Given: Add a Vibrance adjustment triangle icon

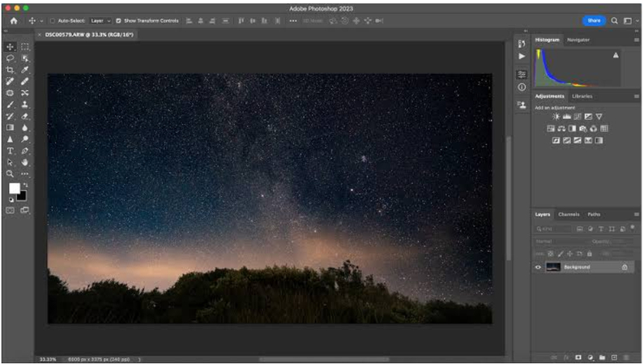Looking at the screenshot, I should click(599, 117).
